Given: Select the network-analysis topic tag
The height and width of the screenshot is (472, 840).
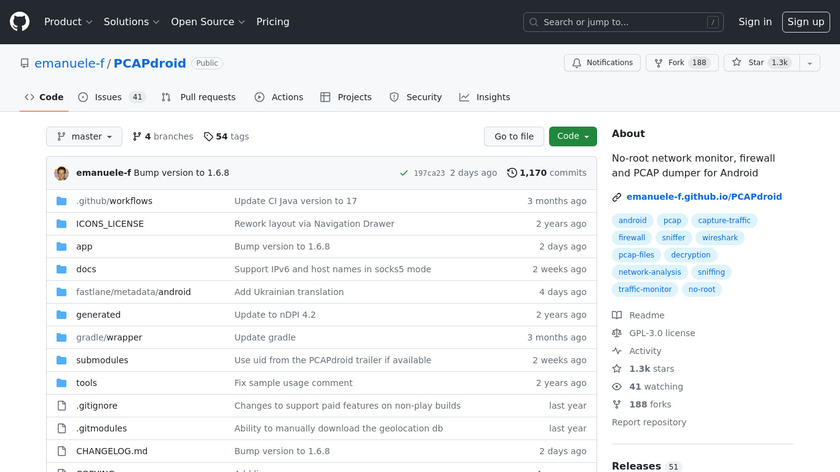Looking at the screenshot, I should pyautogui.click(x=649, y=272).
